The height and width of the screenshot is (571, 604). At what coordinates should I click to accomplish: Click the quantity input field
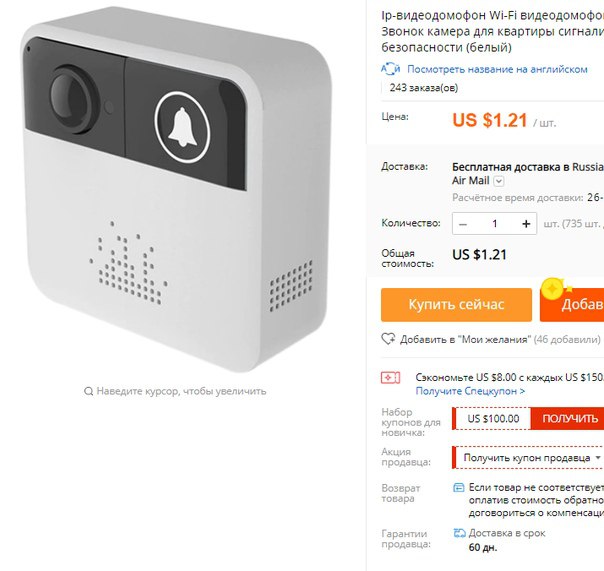(495, 224)
